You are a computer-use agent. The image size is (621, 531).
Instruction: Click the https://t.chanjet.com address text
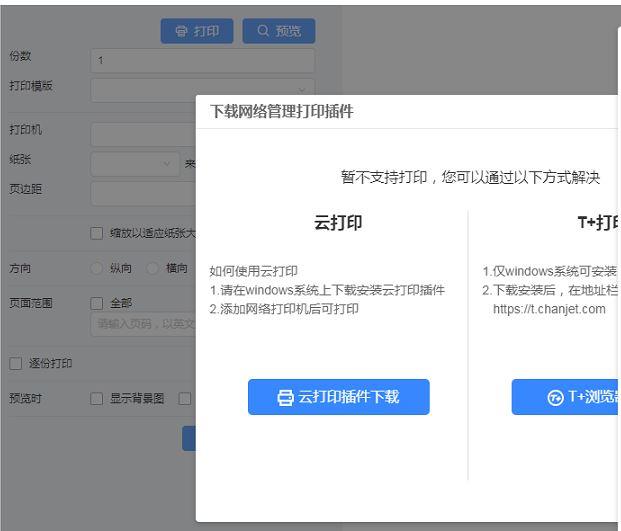(x=549, y=309)
